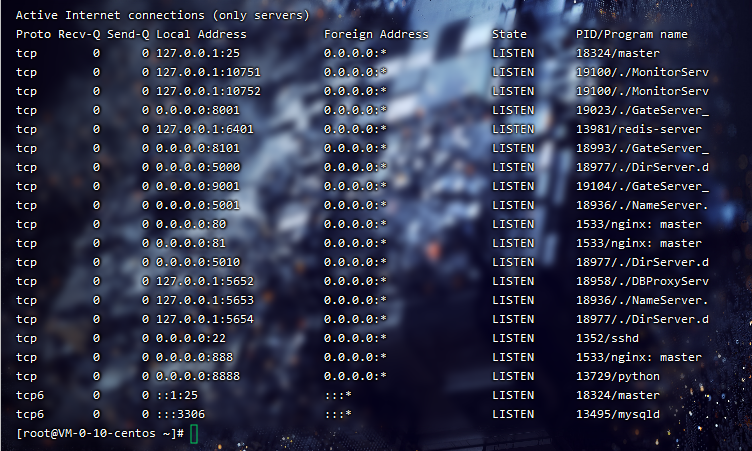752x451 pixels.
Task: Click the terminal cursor after the prompt
Action: [x=194, y=433]
